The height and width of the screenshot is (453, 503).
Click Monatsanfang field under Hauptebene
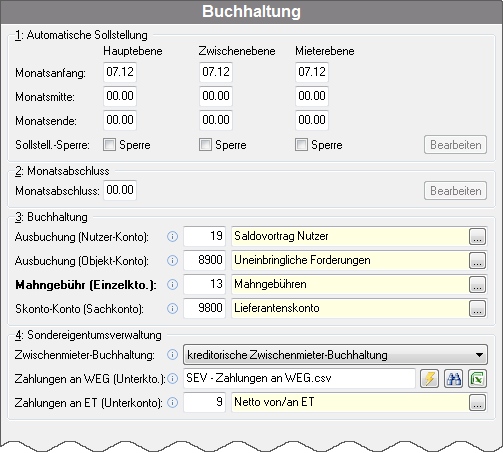tap(120, 72)
